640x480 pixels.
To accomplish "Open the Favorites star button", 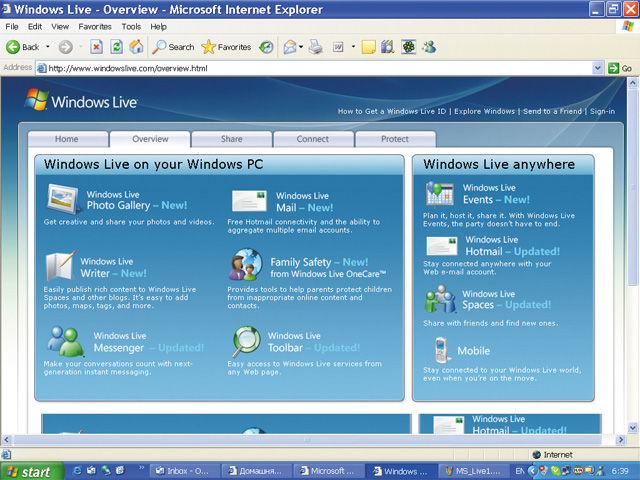I will (226, 47).
